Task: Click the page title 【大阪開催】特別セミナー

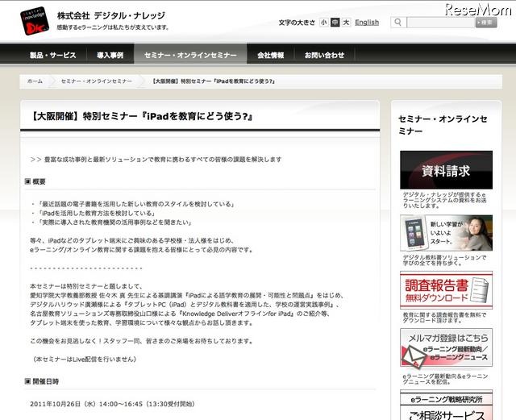Action: tap(141, 116)
